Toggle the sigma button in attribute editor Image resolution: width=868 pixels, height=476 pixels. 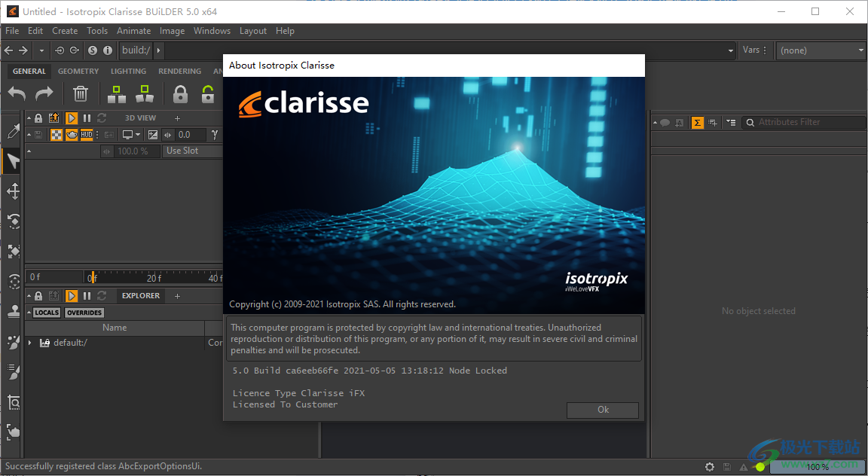point(698,122)
